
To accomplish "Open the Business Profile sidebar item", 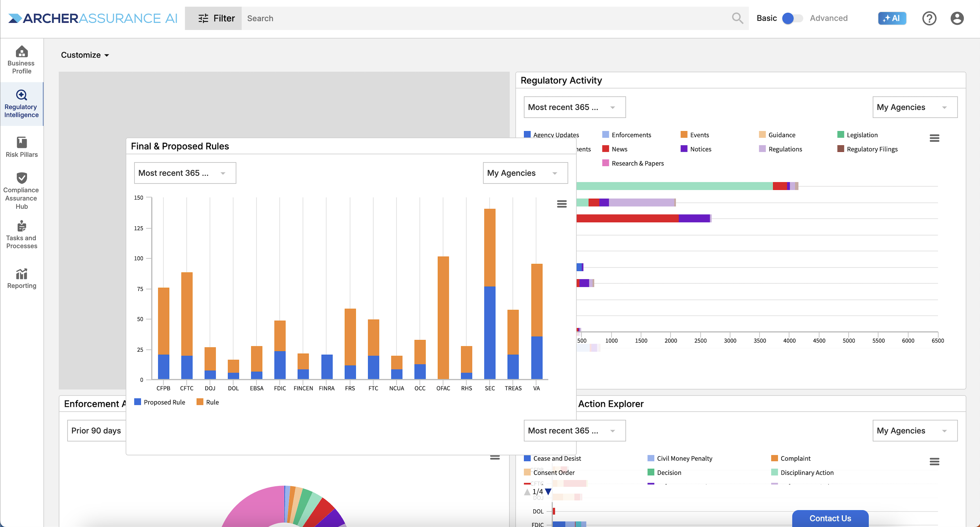I will pos(22,60).
